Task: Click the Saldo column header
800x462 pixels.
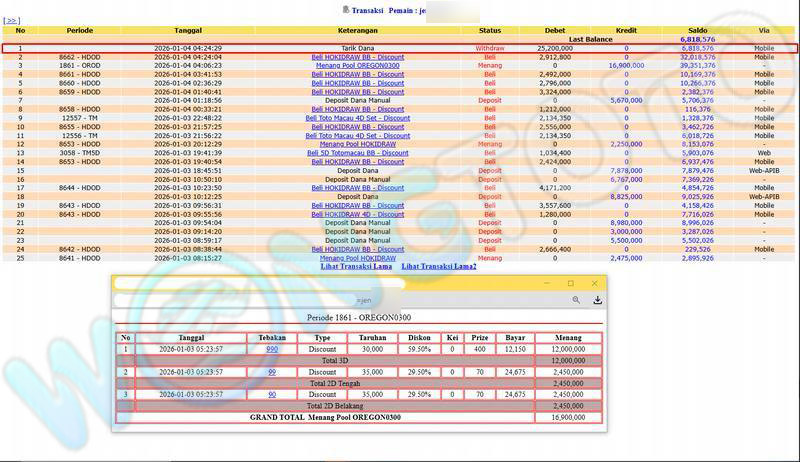Action: coord(697,30)
